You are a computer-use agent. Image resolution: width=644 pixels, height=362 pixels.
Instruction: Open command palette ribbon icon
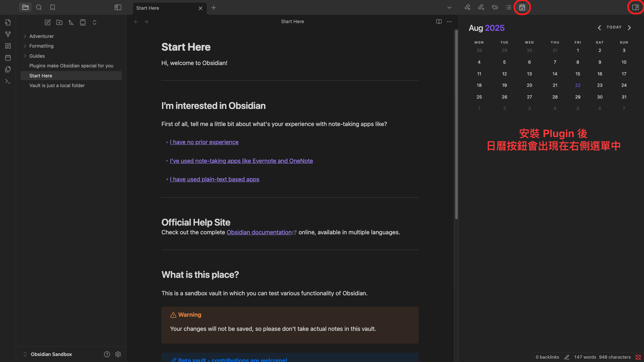[8, 81]
